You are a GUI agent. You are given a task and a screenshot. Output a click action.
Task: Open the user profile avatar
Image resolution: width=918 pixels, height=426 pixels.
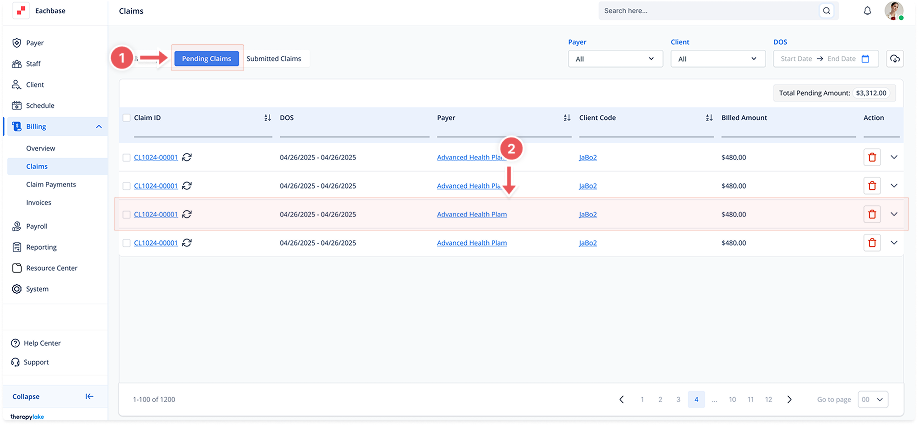893,11
